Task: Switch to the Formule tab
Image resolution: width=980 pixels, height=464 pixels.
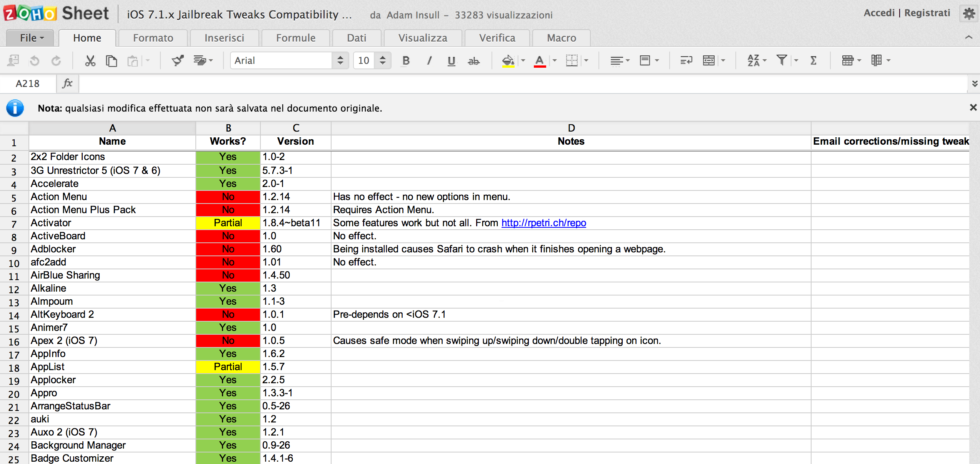Action: point(295,38)
